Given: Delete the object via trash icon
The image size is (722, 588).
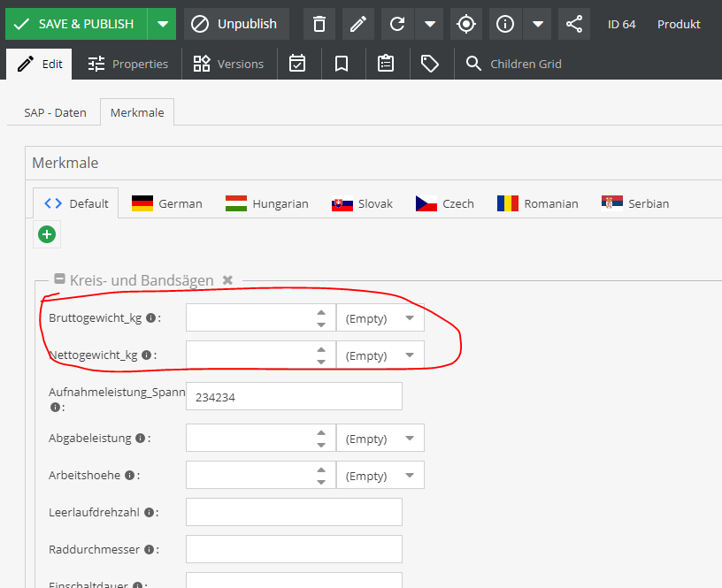Looking at the screenshot, I should point(319,24).
